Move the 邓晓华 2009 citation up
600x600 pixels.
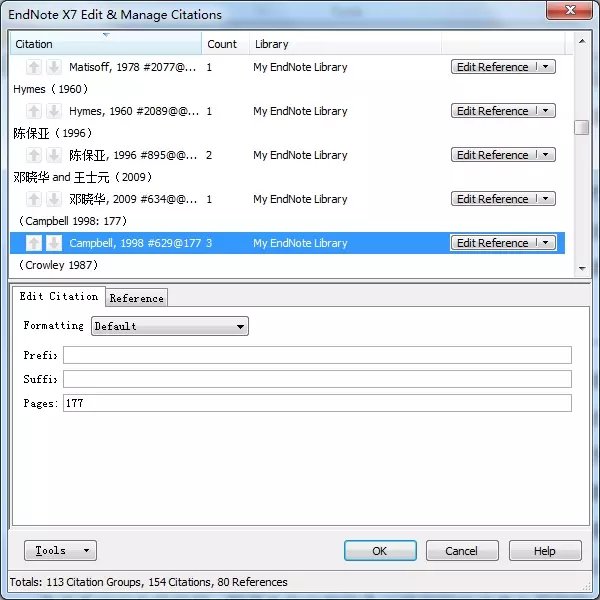coord(34,199)
